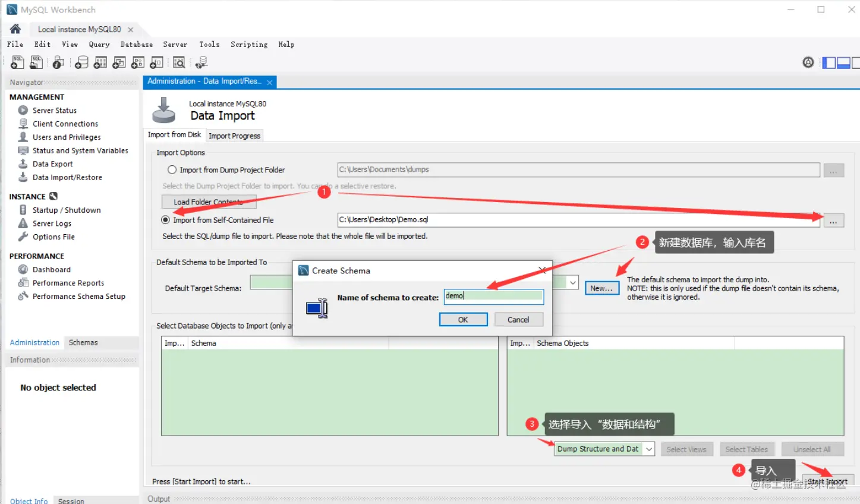Click the Dashboard icon

click(x=23, y=269)
